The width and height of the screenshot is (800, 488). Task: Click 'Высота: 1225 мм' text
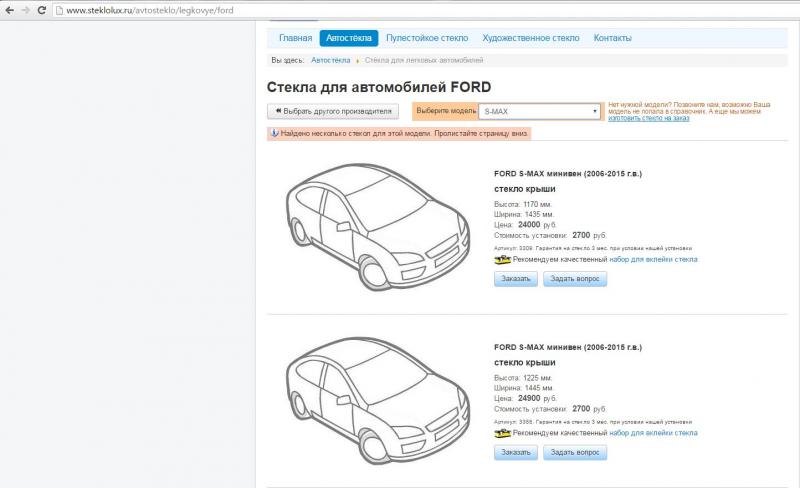pyautogui.click(x=523, y=378)
